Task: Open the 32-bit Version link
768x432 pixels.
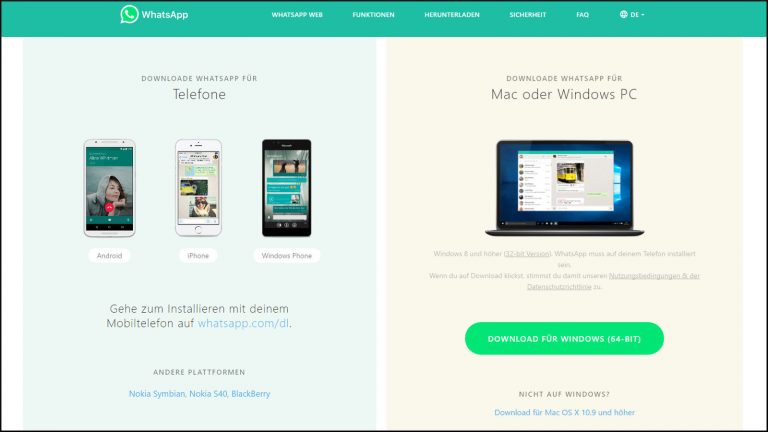Action: point(528,254)
